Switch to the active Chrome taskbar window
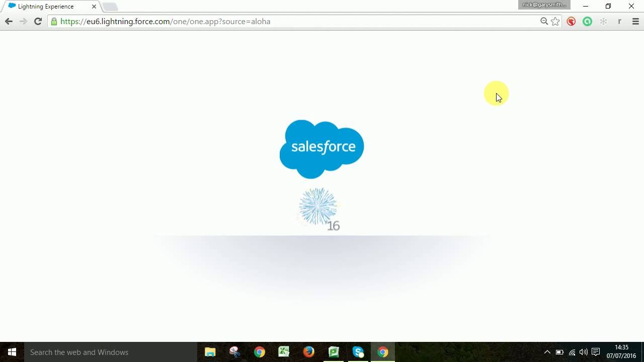 (383, 352)
